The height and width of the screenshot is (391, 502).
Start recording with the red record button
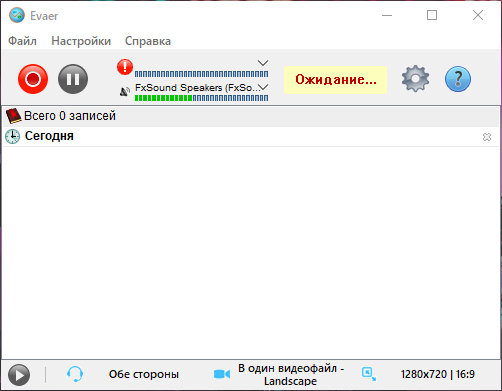point(33,79)
